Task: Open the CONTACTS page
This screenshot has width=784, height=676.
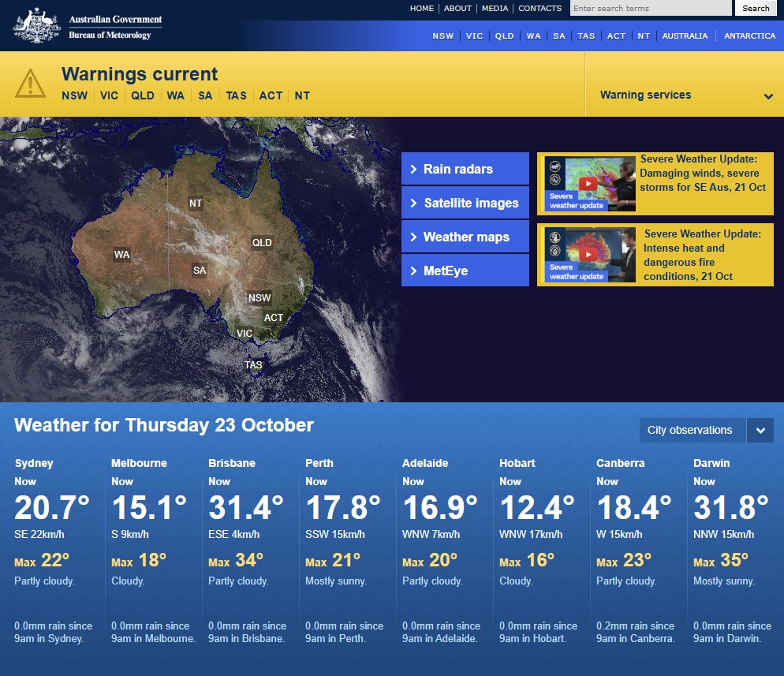Action: click(539, 8)
